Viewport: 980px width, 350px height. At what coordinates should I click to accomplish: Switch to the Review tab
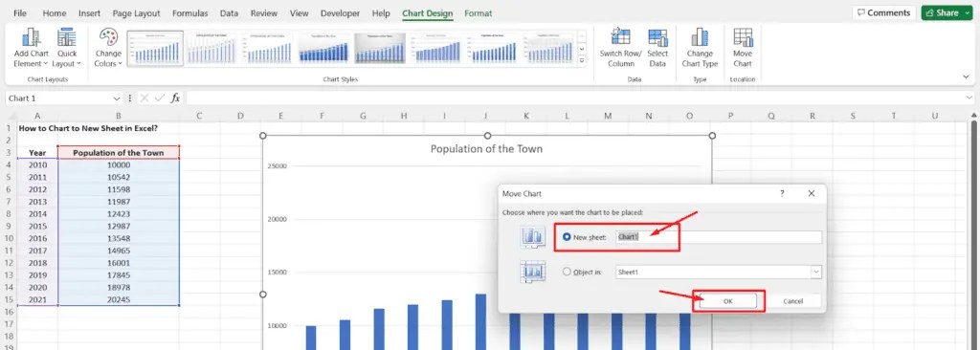(264, 13)
